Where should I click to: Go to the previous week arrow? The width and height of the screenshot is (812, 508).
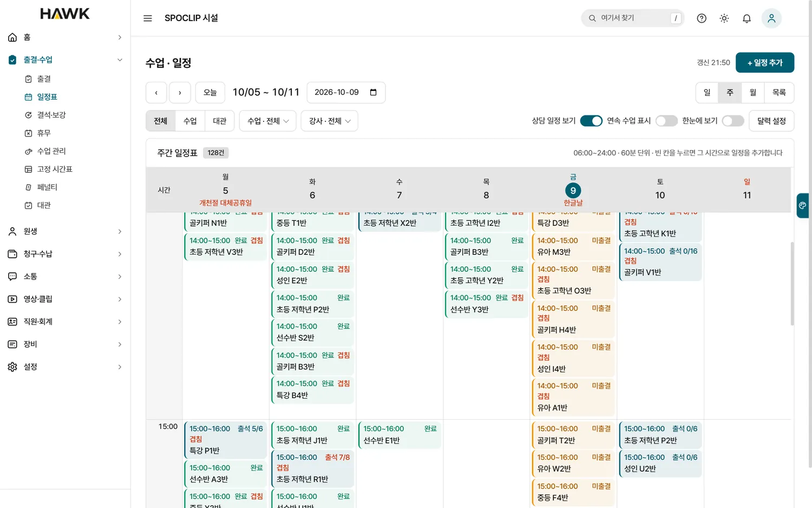pyautogui.click(x=156, y=93)
